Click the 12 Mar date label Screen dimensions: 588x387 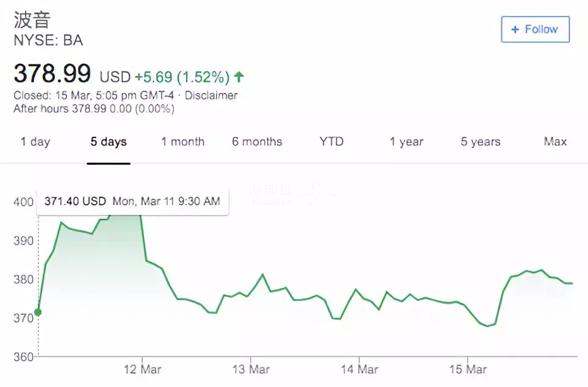coord(143,369)
